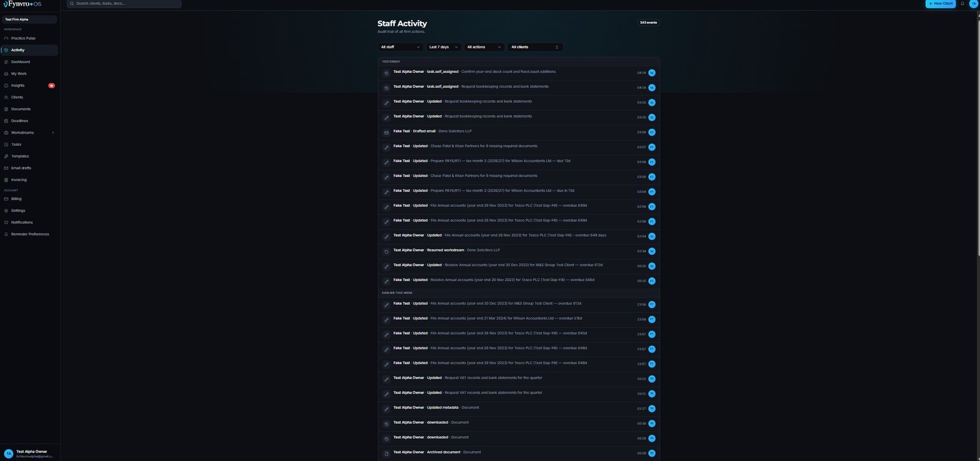
Task: Open the Notifications menu item in the sidebar
Action: [x=29, y=222]
